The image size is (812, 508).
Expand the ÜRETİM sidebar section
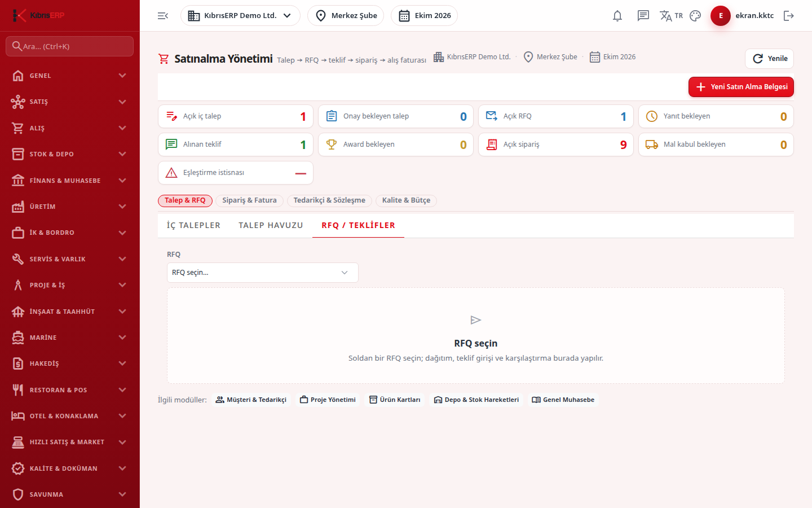(x=70, y=207)
